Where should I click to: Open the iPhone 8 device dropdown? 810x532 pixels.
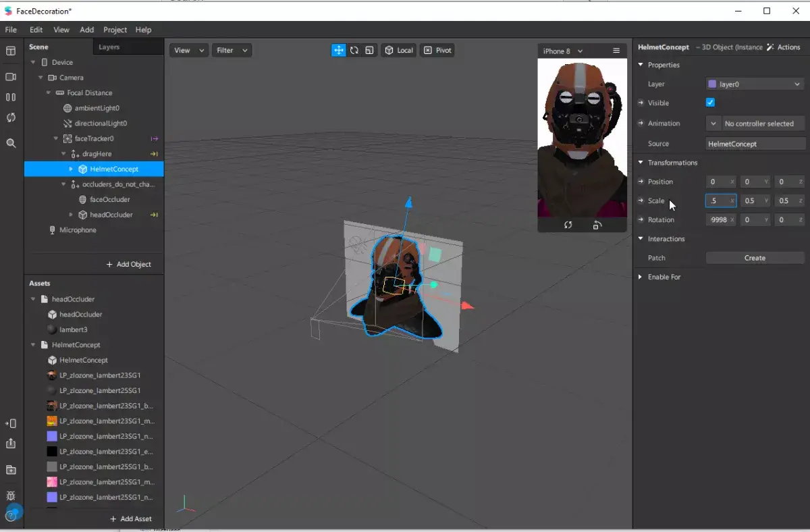tap(563, 51)
